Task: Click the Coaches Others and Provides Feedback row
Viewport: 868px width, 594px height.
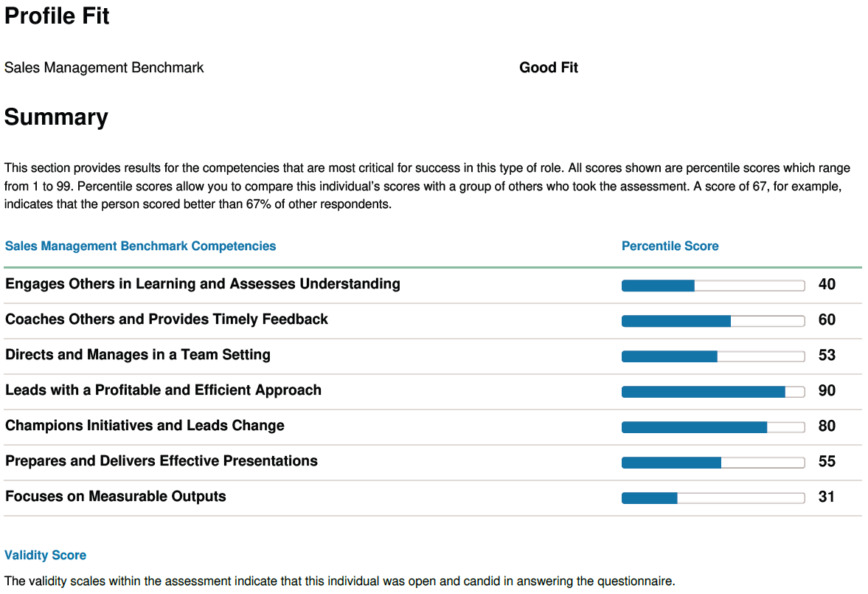Action: point(167,319)
